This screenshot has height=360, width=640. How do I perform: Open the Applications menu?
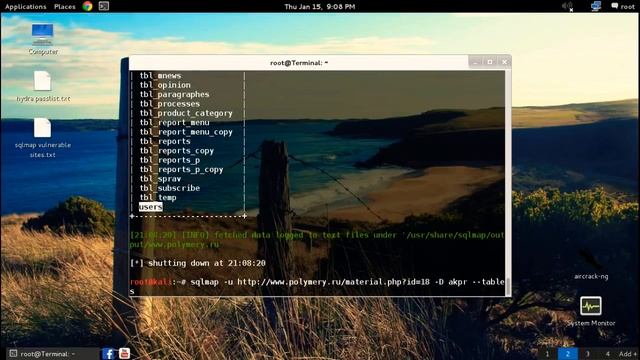(x=25, y=7)
